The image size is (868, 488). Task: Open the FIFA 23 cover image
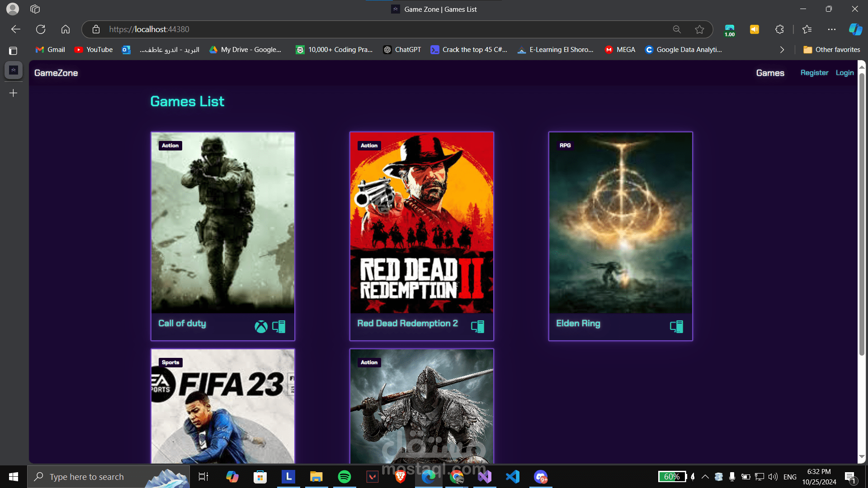coord(223,406)
